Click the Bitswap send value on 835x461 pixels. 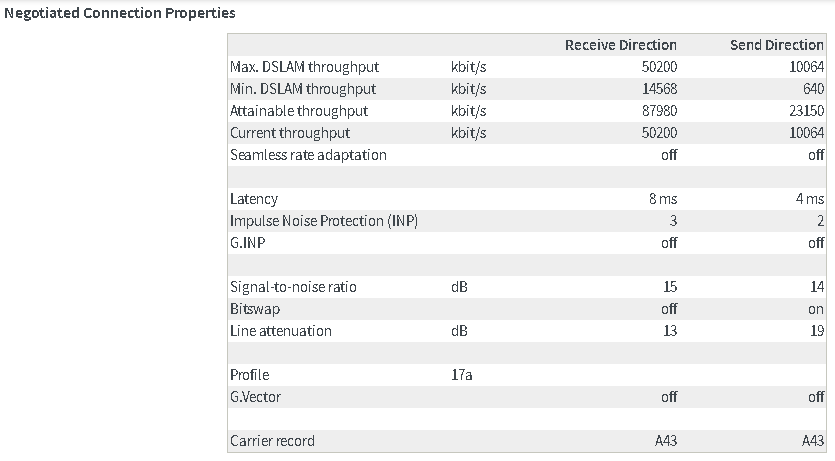pyautogui.click(x=816, y=309)
